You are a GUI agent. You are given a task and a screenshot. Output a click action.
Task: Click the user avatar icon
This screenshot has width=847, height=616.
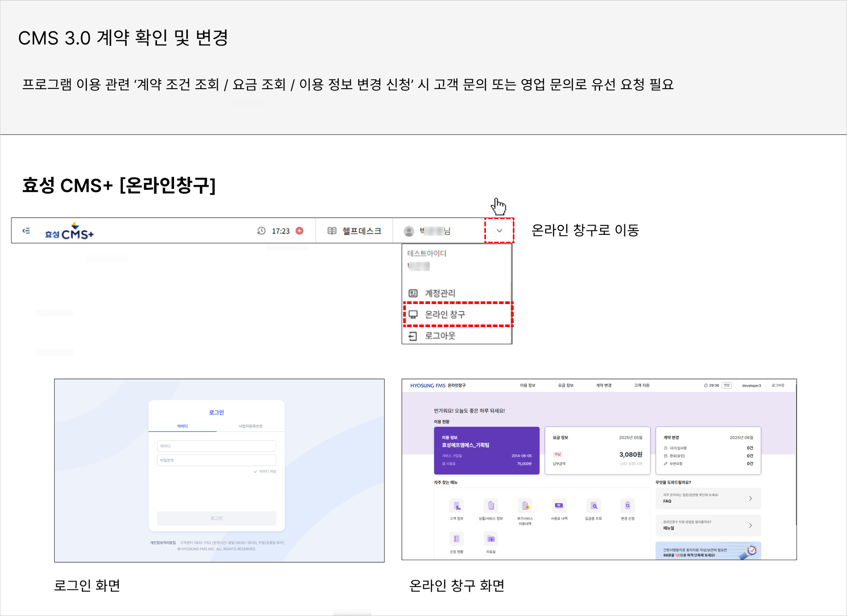coord(409,231)
